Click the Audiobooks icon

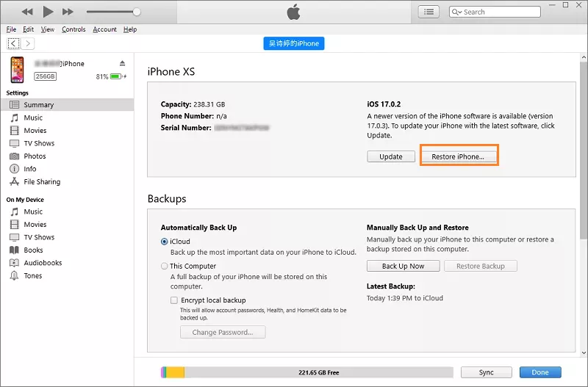(14, 263)
